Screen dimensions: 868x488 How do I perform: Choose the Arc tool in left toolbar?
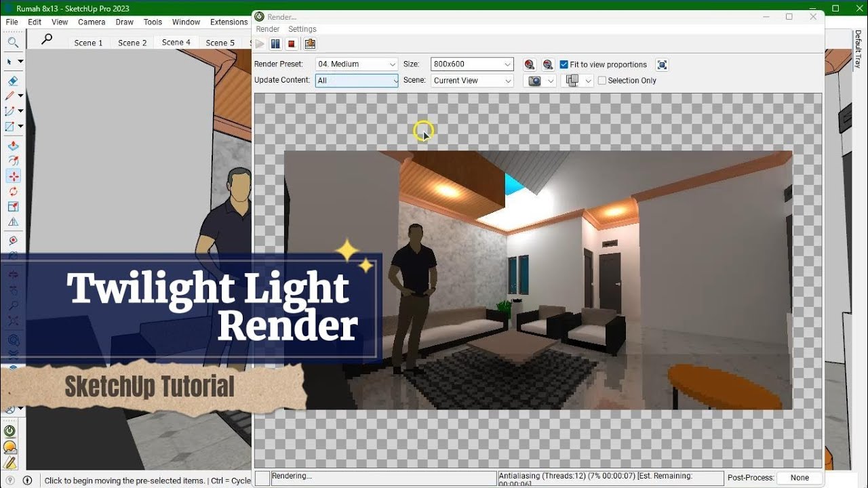pos(10,111)
